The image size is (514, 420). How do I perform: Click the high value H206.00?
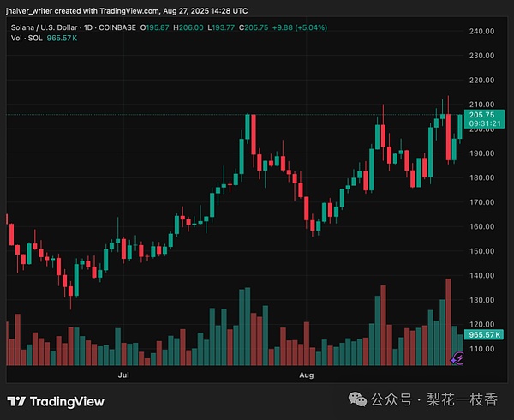tap(188, 27)
